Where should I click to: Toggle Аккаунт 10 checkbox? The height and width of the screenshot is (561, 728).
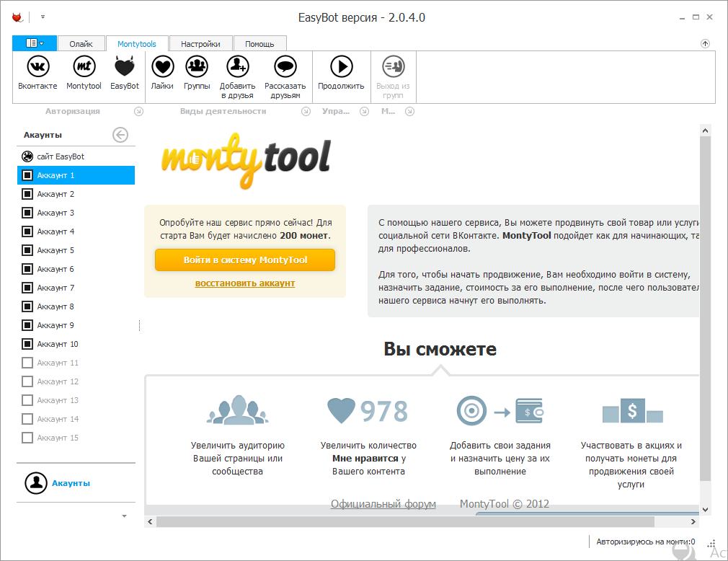tap(27, 344)
